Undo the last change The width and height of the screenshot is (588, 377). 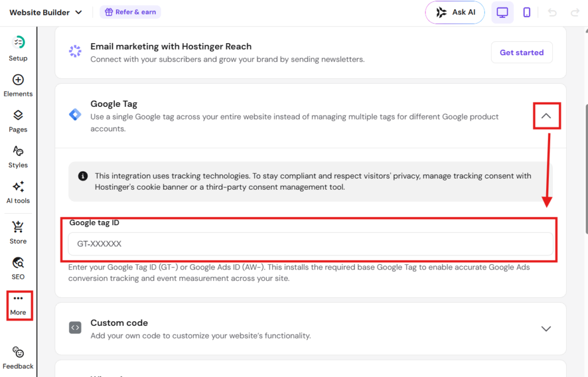[x=552, y=13]
